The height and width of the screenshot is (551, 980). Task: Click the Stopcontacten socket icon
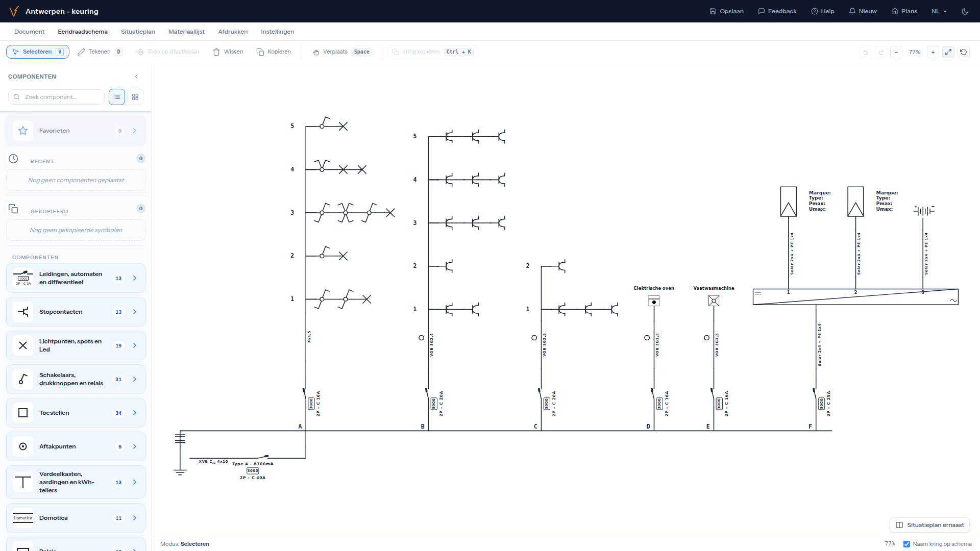pos(23,312)
